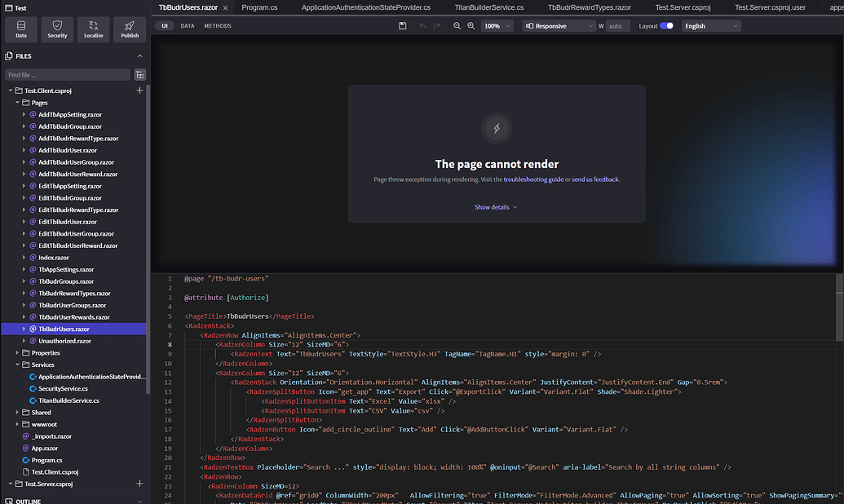Switch to TbBudrRewardTypes.razor tab

point(590,7)
